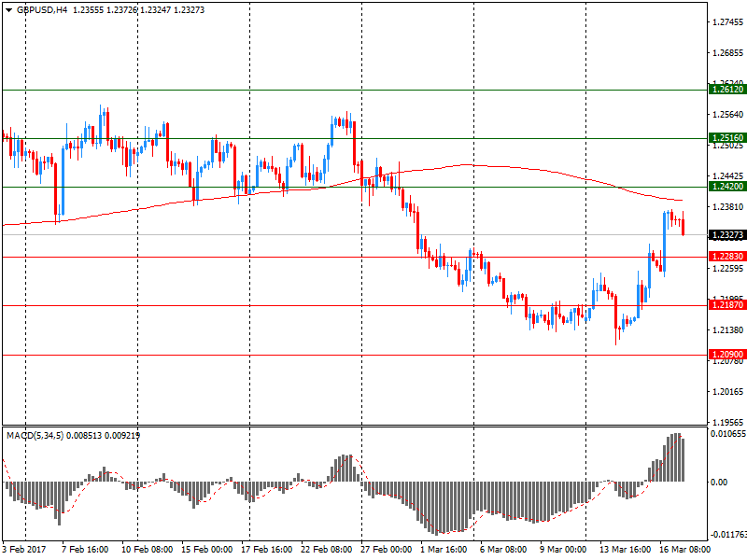The height and width of the screenshot is (560, 747).
Task: Click the 16 Mar 08:00 time label
Action: (684, 549)
